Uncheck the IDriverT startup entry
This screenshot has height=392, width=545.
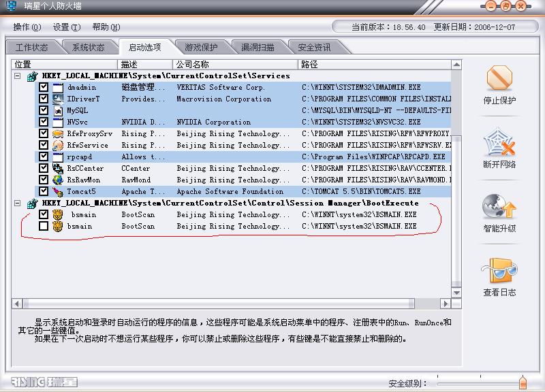[44, 99]
